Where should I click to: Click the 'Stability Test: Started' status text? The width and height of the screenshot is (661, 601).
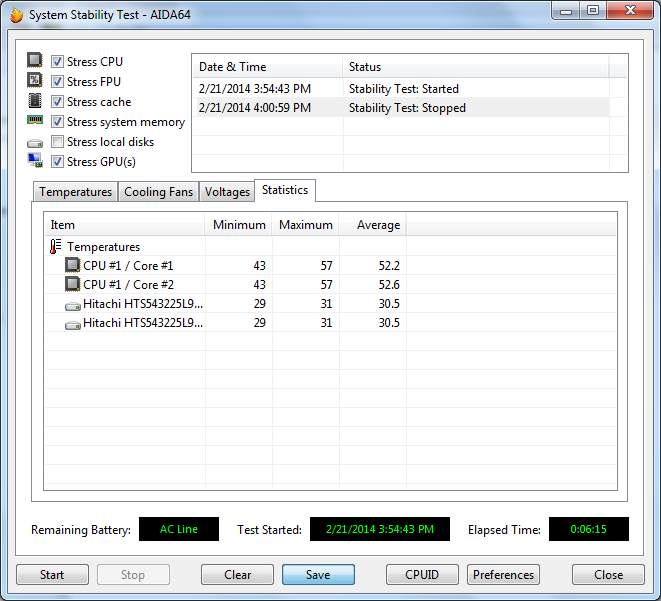pyautogui.click(x=403, y=89)
